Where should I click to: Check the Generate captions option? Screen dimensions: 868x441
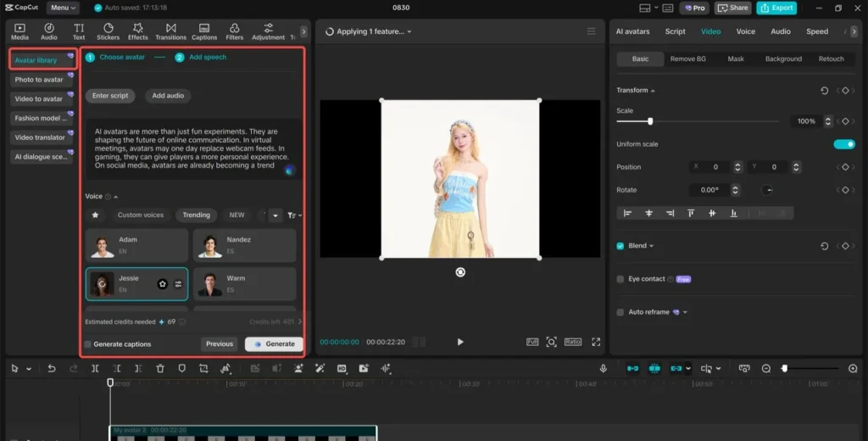click(x=87, y=344)
